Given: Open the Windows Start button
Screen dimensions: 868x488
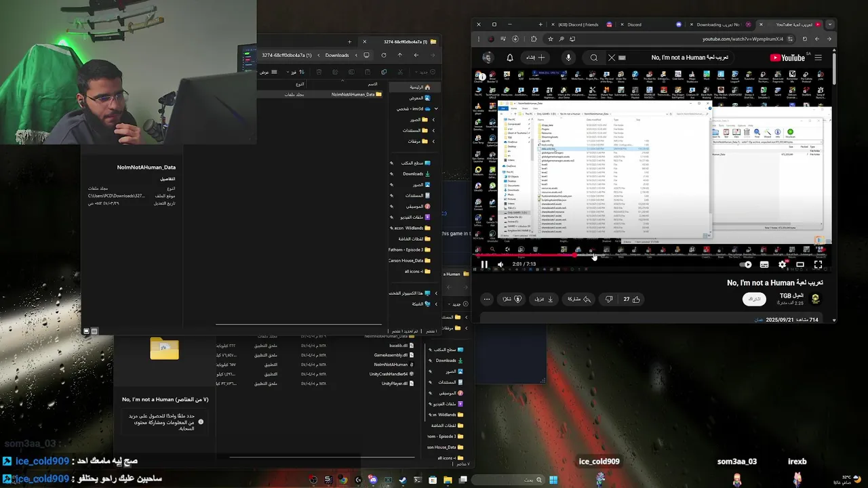Looking at the screenshot, I should tap(553, 480).
